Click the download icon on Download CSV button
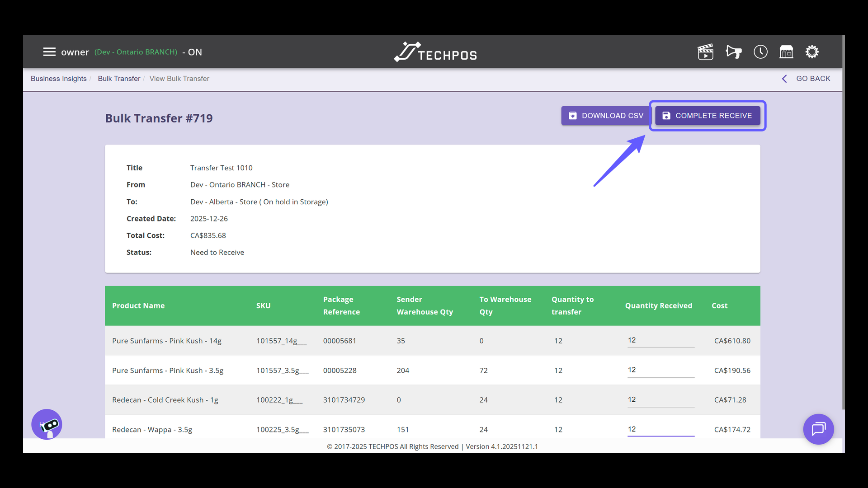Screen dimensions: 868x488 (573, 115)
